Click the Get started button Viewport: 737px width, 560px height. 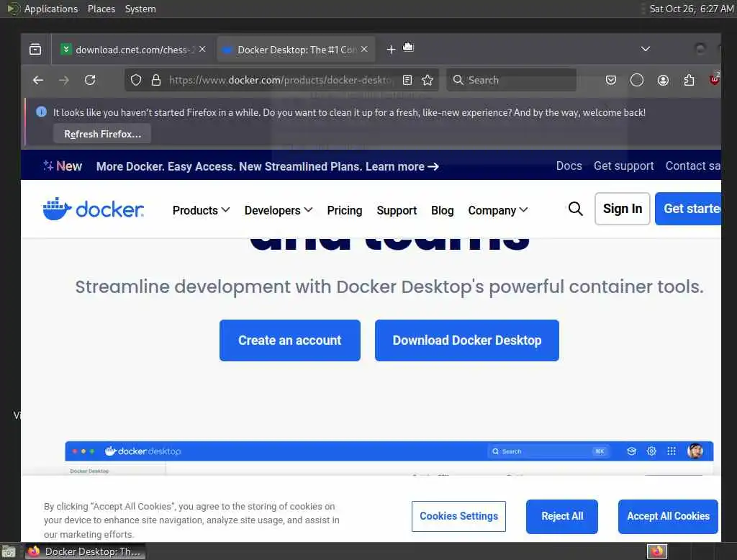coord(688,209)
